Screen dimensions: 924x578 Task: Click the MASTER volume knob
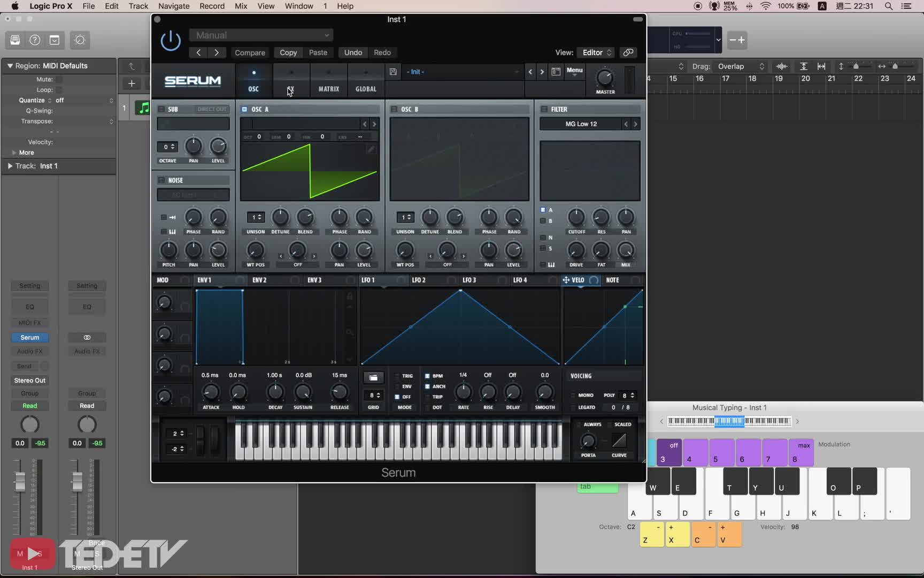pos(605,78)
